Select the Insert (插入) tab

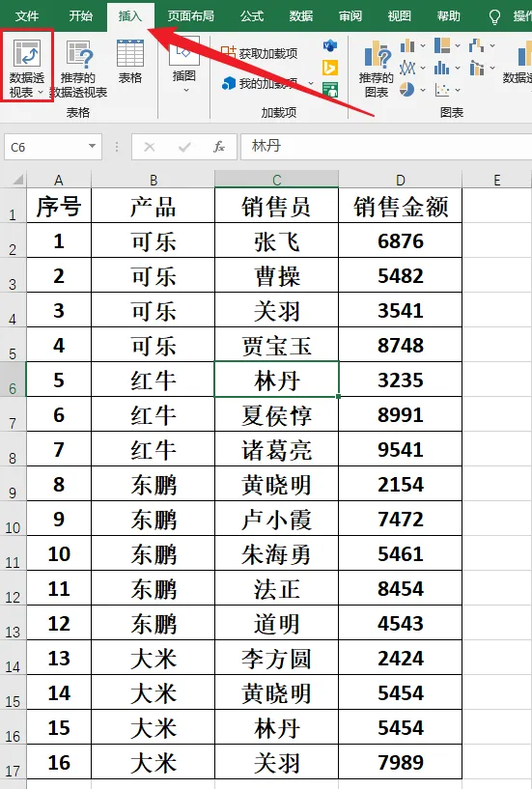coord(130,16)
